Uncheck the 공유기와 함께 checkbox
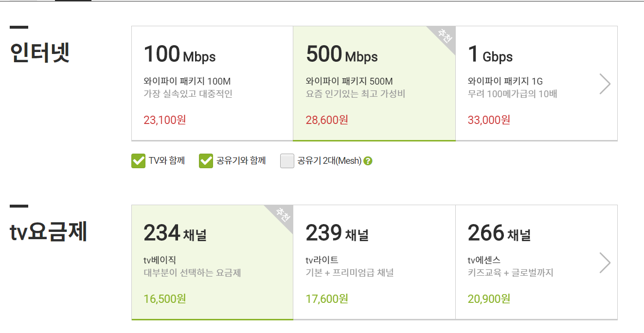Screen dimensions: 644x333 point(206,161)
